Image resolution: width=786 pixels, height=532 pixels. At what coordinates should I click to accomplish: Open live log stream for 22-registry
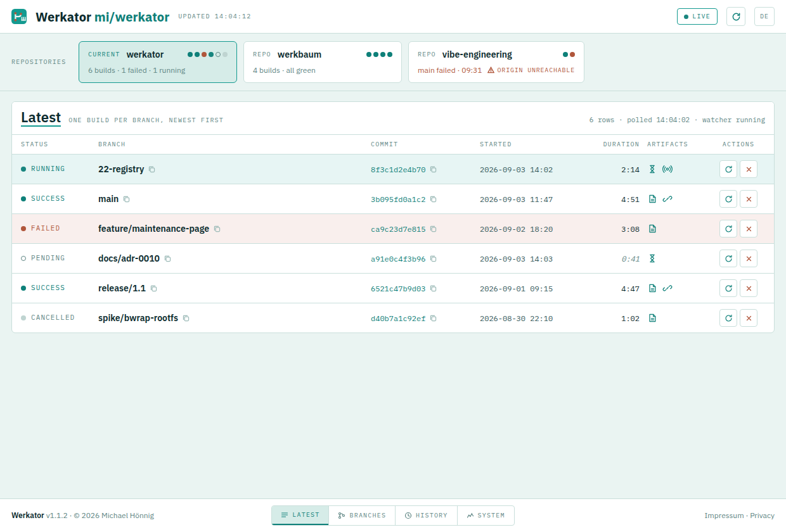(x=667, y=169)
